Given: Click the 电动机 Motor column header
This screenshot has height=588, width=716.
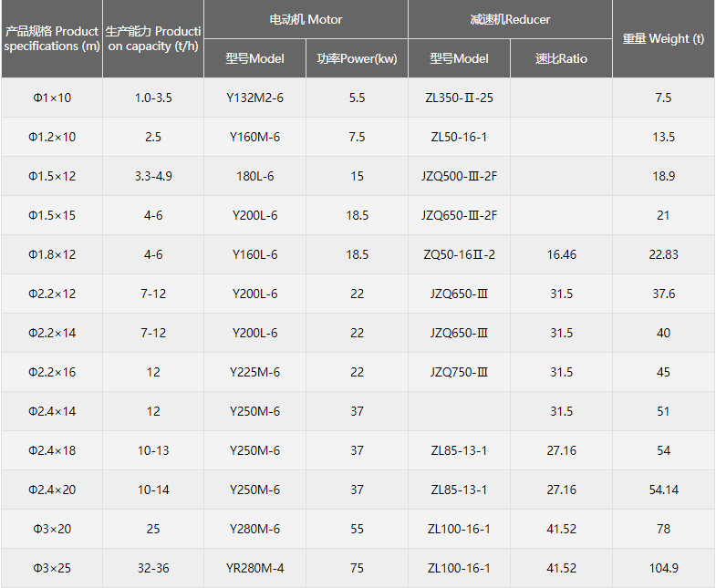Looking at the screenshot, I should click(306, 19).
